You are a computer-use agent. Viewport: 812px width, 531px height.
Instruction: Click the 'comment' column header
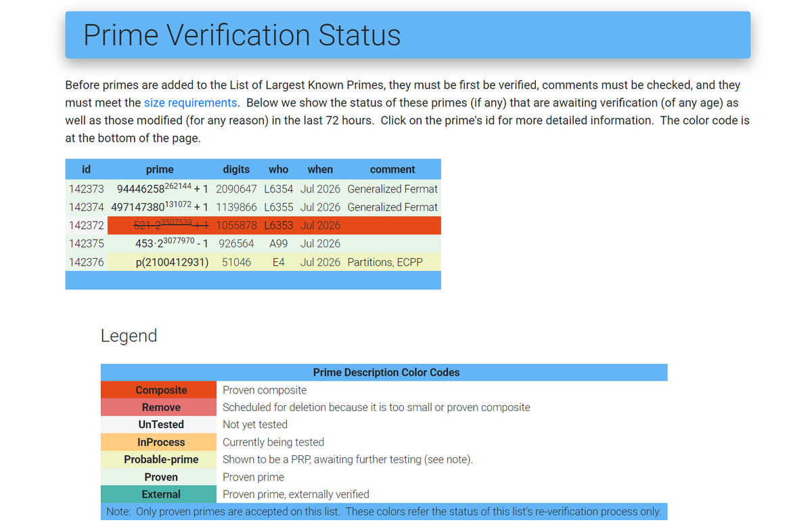pos(392,169)
